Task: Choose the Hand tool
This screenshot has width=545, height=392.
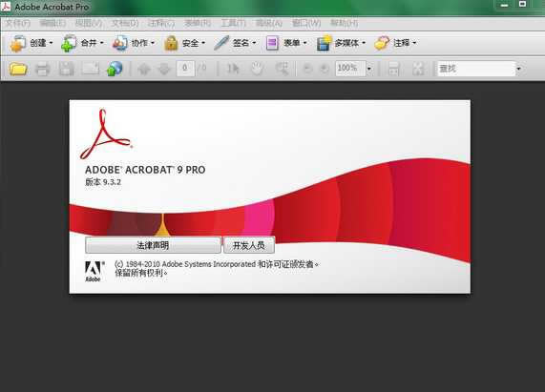Action: (257, 69)
